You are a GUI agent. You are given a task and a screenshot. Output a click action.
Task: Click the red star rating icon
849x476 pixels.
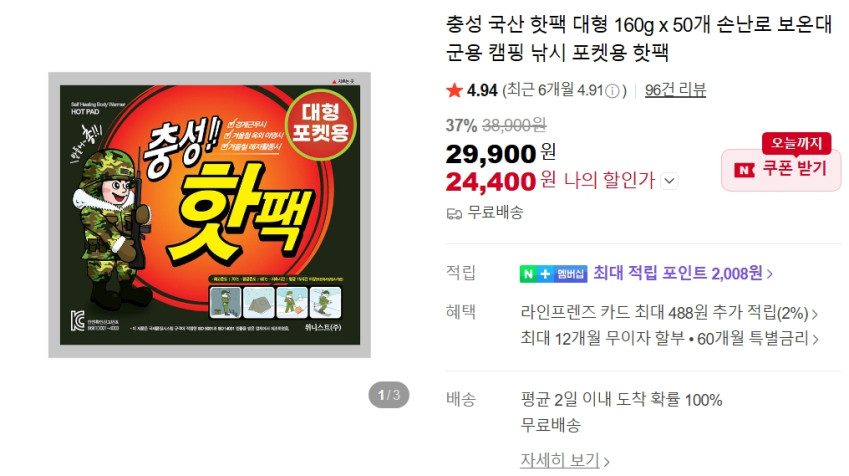454,90
